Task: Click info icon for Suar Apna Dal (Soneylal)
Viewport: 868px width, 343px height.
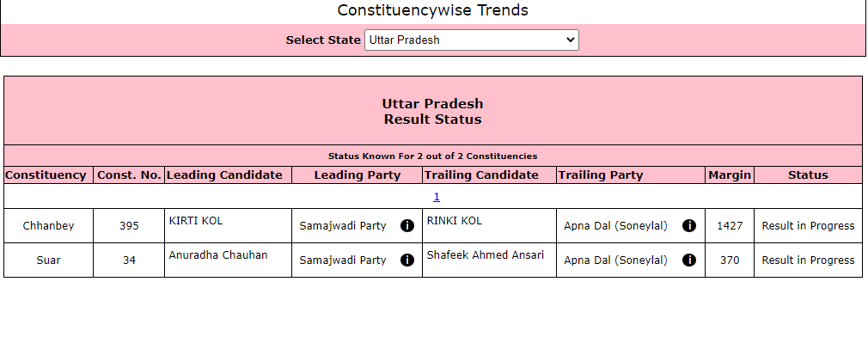Action: click(689, 260)
